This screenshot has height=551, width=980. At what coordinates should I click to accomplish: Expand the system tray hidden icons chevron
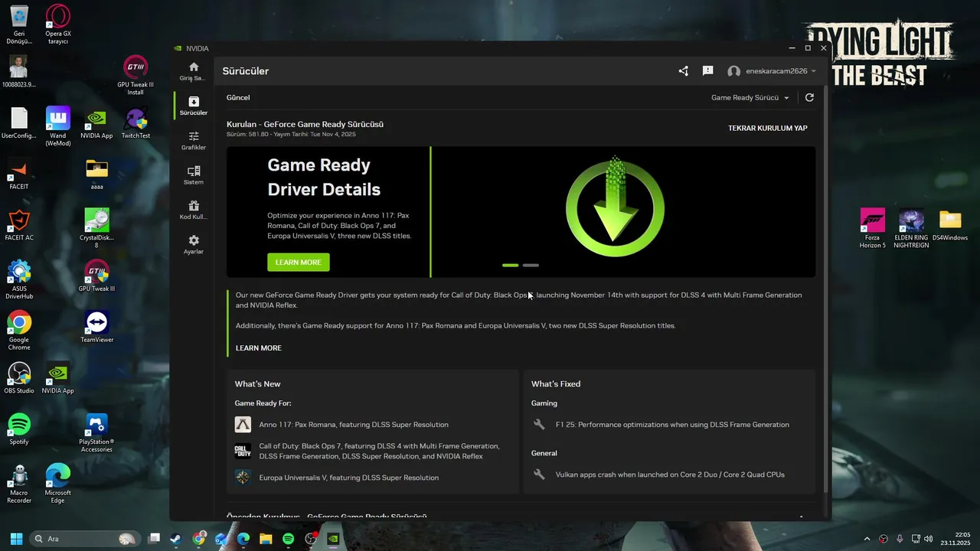coord(867,539)
